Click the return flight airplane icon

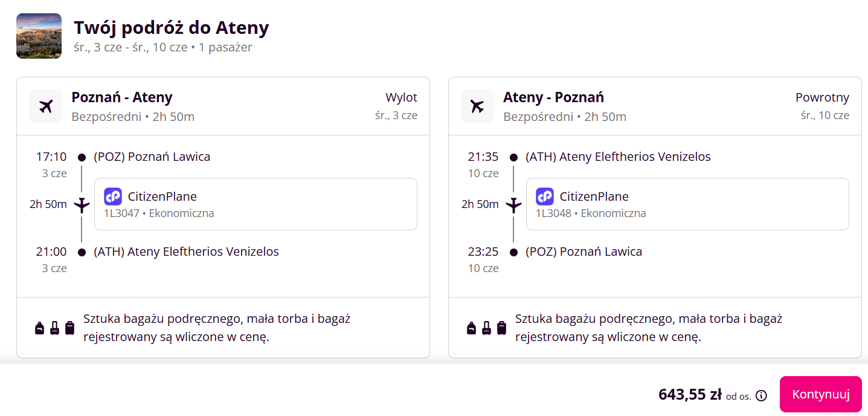coord(477,106)
